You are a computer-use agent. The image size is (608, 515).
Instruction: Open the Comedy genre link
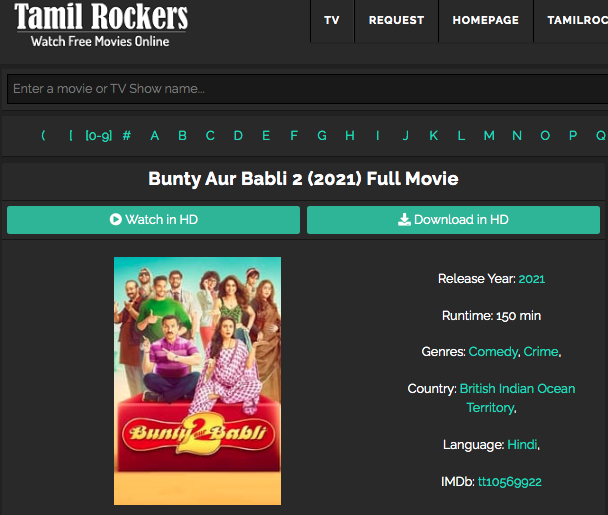click(x=493, y=352)
